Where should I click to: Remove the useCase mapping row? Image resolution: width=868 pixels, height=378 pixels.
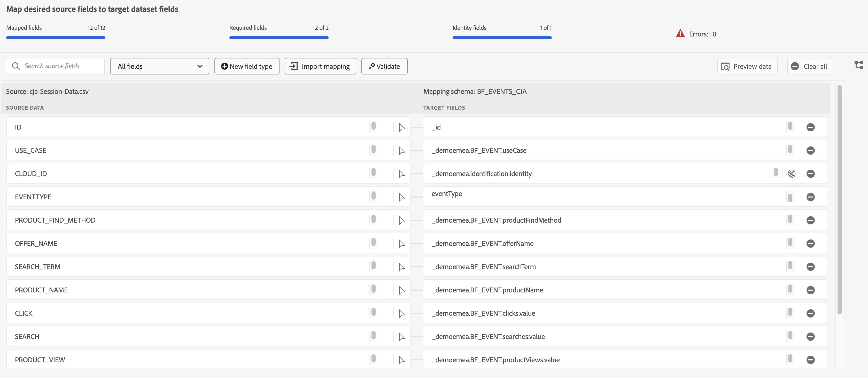pos(810,150)
